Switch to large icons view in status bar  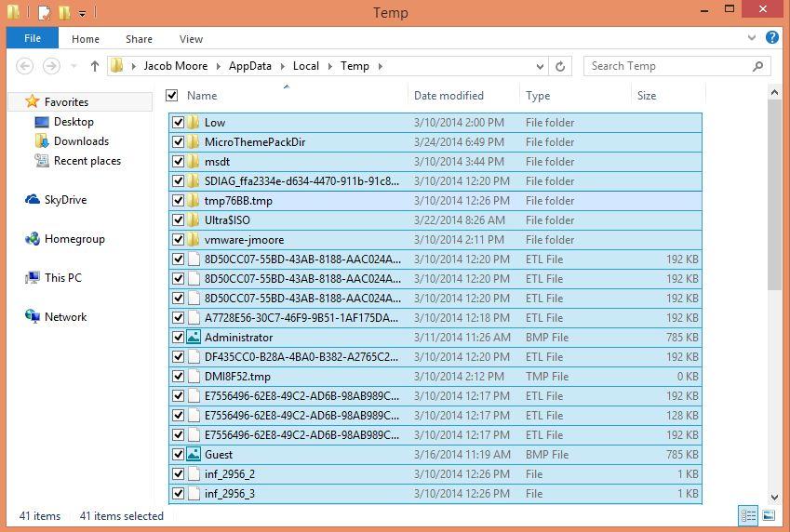click(x=769, y=515)
